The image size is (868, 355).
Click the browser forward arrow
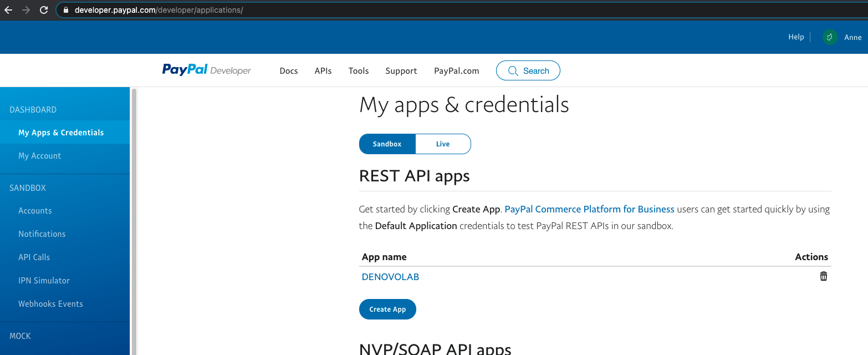click(x=25, y=10)
